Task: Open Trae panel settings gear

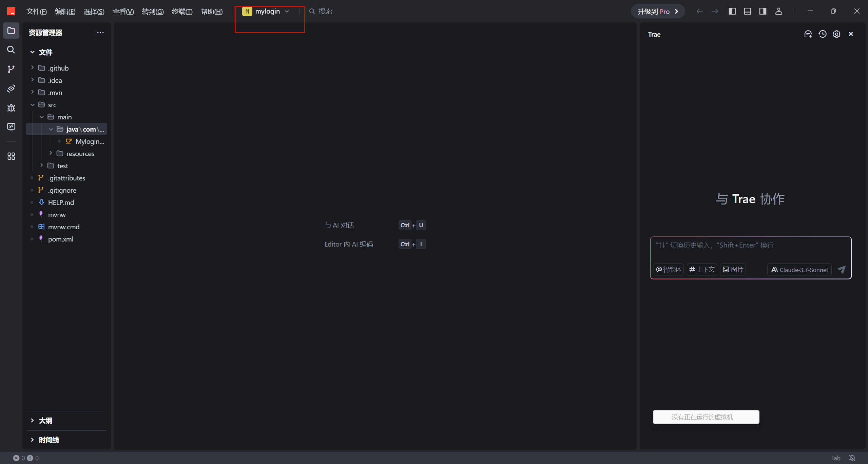Action: (x=836, y=34)
